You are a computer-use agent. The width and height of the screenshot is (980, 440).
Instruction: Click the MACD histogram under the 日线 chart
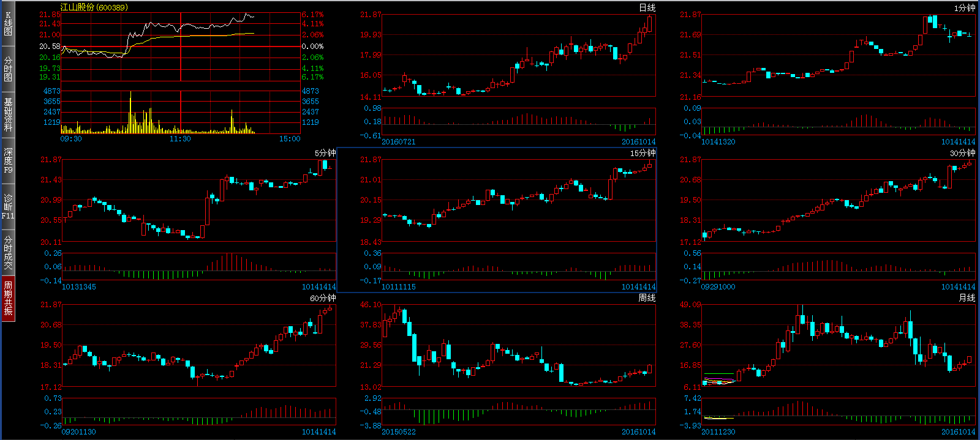point(519,121)
